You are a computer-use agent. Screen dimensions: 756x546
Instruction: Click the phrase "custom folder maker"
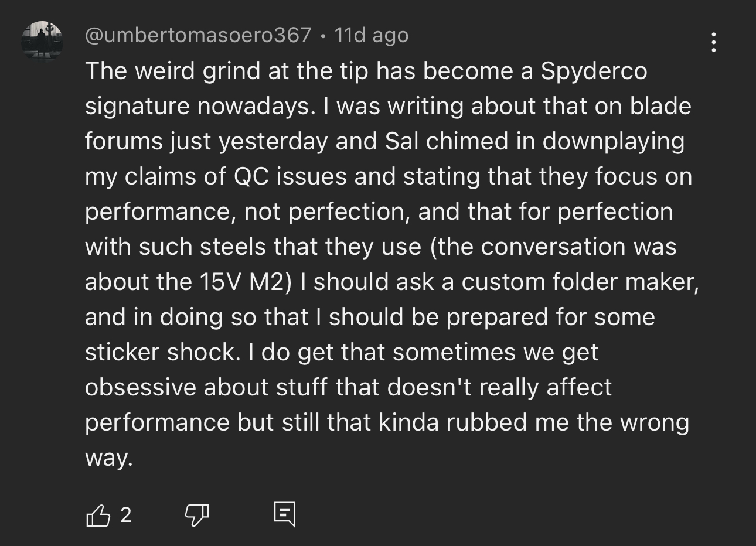tap(580, 282)
